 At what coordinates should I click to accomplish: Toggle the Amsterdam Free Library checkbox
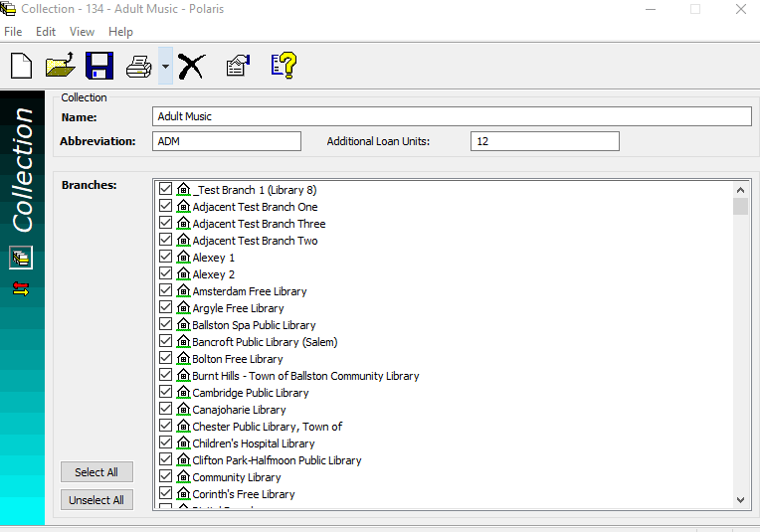166,291
